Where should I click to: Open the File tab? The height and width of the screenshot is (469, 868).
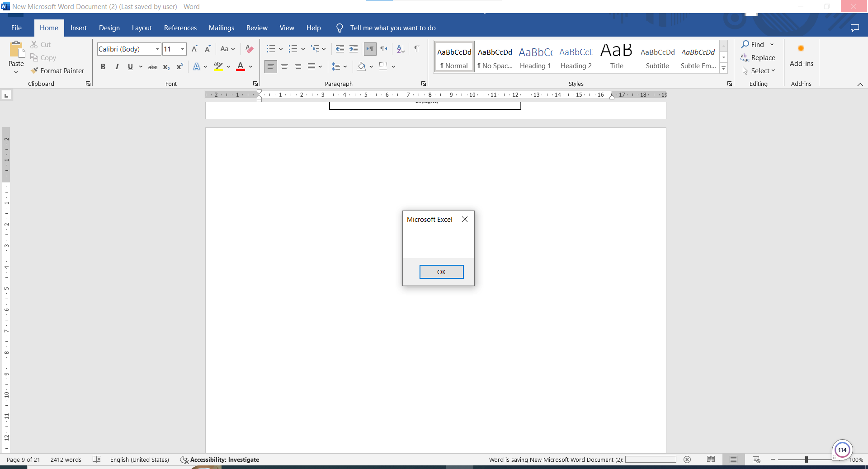click(16, 28)
